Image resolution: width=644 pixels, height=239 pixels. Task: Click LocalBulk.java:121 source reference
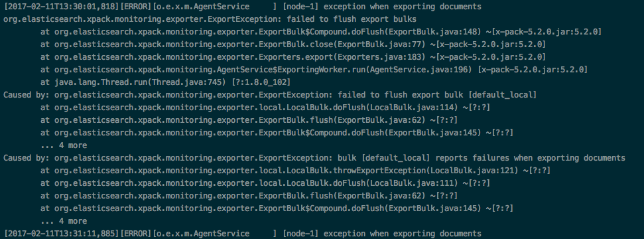pos(472,171)
